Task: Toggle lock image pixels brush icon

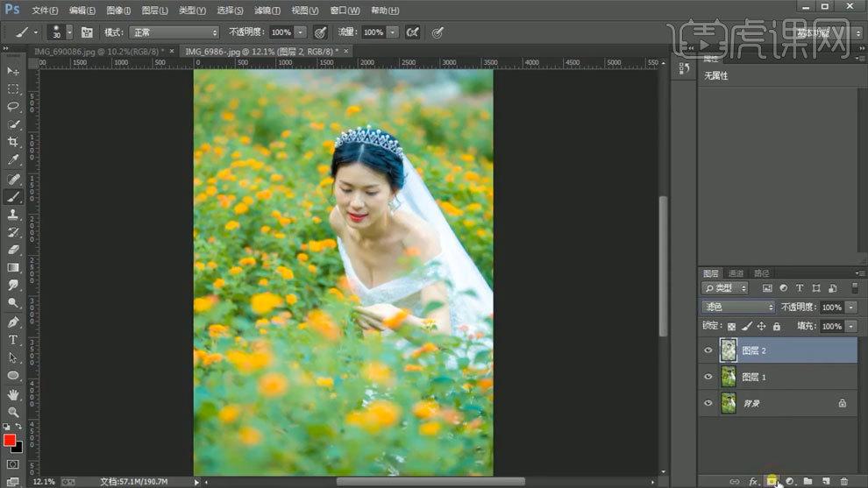Action: (747, 327)
